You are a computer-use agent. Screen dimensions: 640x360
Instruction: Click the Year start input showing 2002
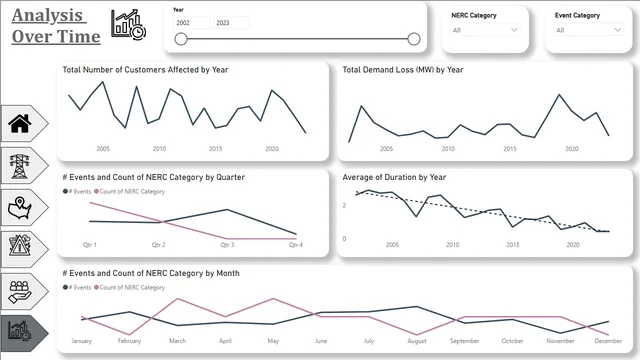click(191, 23)
